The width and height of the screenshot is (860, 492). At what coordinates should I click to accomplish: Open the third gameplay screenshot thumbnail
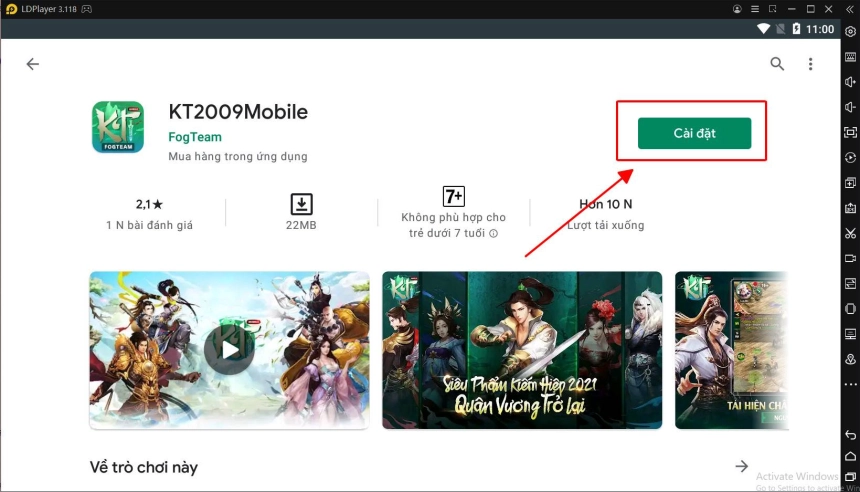[732, 350]
